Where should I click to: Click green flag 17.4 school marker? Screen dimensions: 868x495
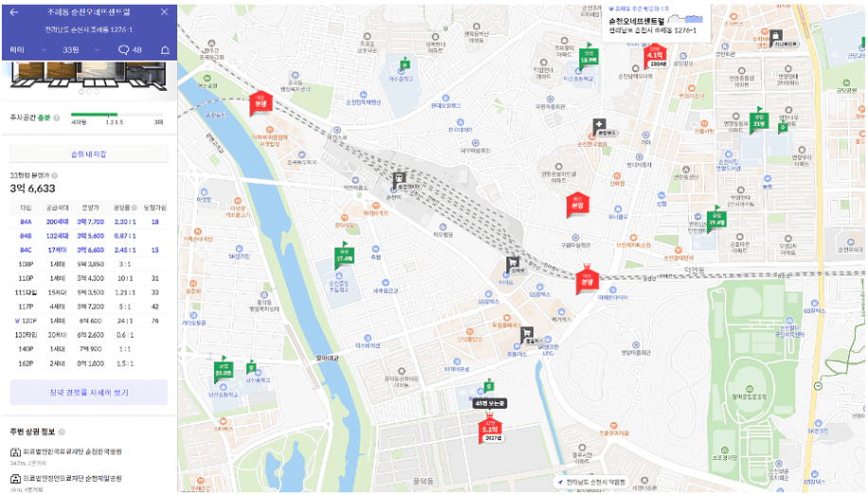tap(344, 256)
